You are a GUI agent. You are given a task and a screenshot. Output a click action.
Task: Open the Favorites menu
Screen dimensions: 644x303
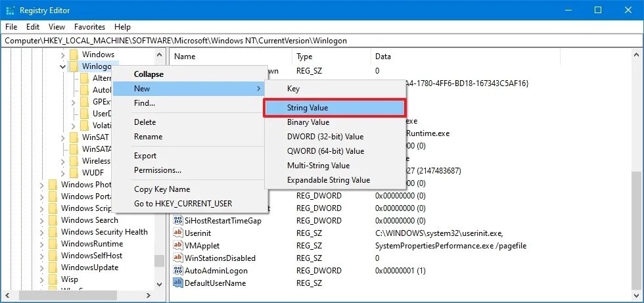click(89, 27)
